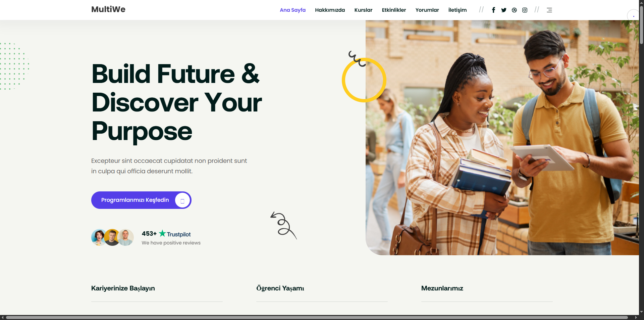Click the circular arrow inside Programlarınızı Keşfedin
The width and height of the screenshot is (644, 320).
click(x=182, y=200)
